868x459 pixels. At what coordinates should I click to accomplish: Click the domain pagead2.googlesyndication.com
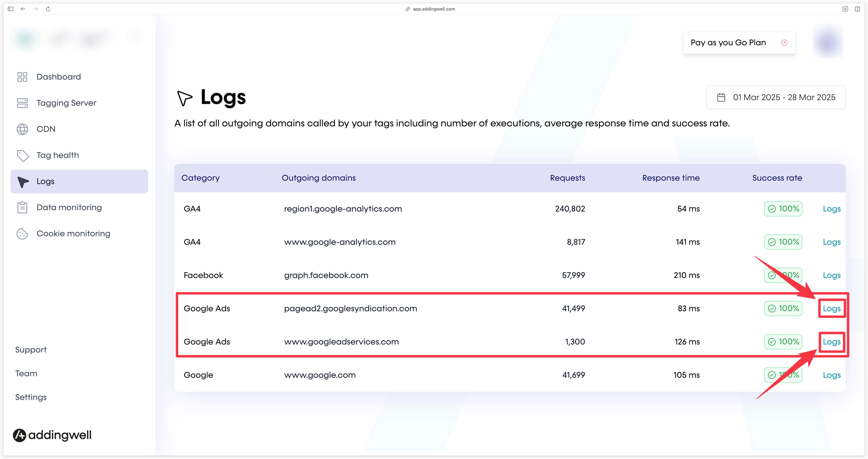point(350,309)
